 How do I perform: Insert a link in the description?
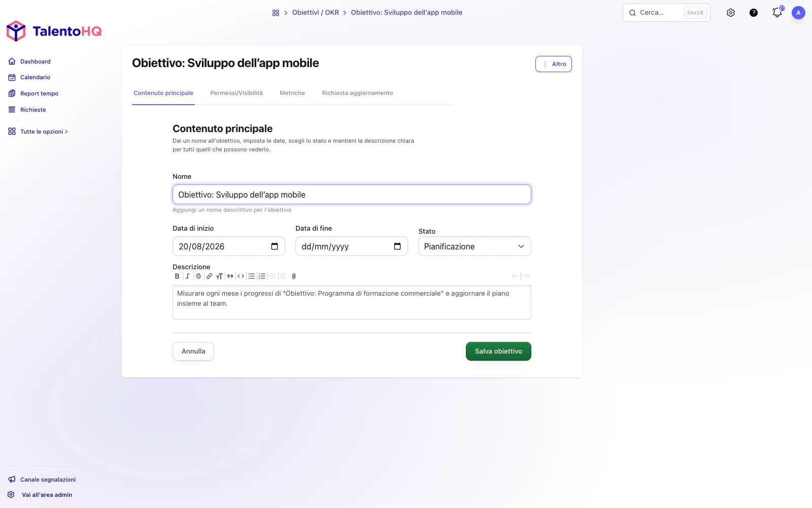pyautogui.click(x=209, y=276)
